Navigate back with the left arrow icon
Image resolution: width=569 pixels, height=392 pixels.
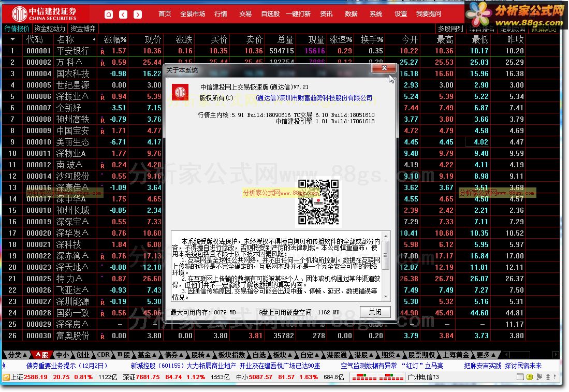[123, 14]
